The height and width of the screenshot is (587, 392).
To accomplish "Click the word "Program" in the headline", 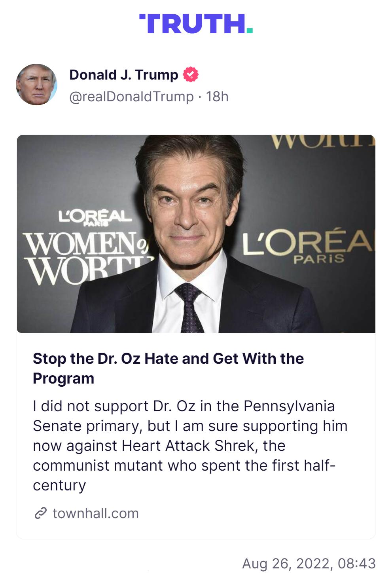I will coord(63,378).
